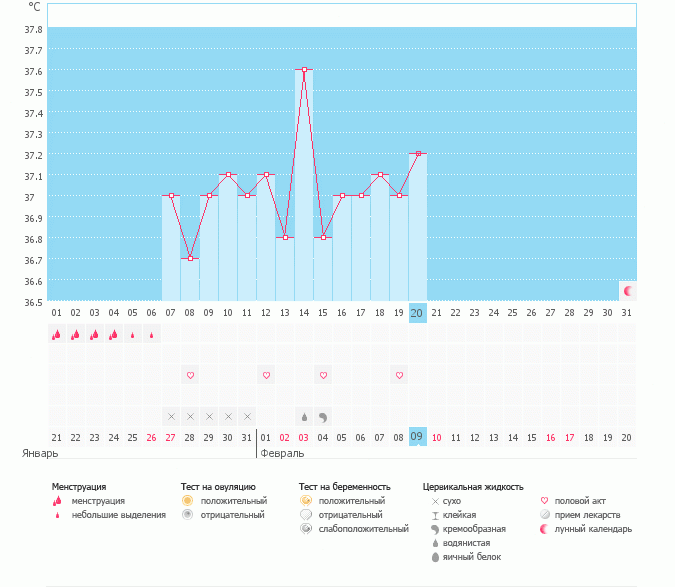The image size is (675, 587).
Task: Select the 37.6 temperature peak point on day 14
Action: pos(304,70)
